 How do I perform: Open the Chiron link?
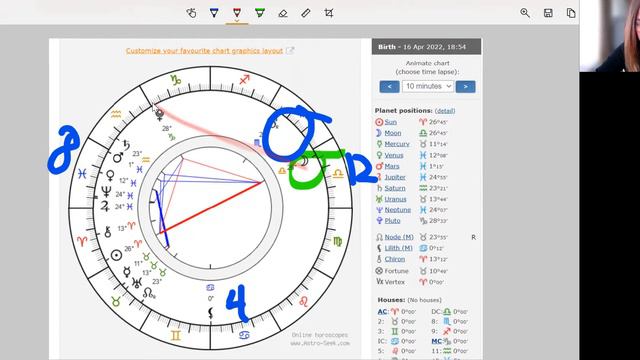coord(395,259)
